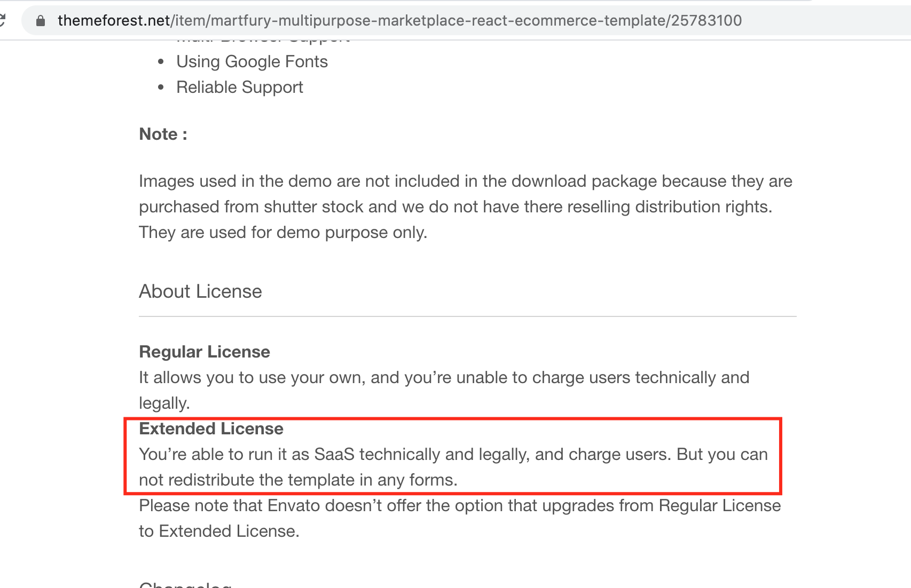Click the partially visible reload icon

[x=3, y=21]
